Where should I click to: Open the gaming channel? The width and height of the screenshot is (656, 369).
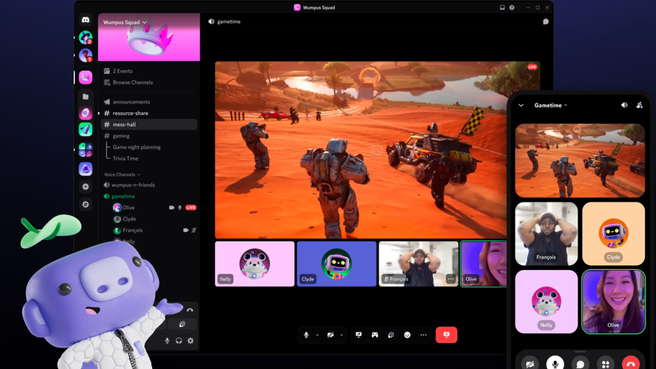[x=117, y=136]
